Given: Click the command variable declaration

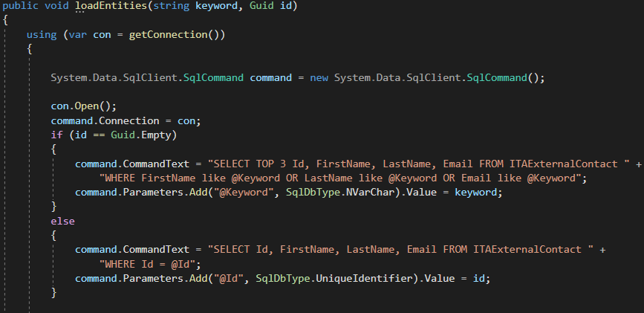Looking at the screenshot, I should point(270,78).
